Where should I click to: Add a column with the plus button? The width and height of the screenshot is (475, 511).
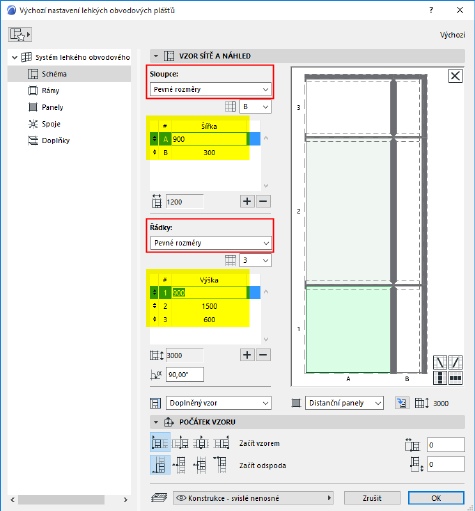pyautogui.click(x=247, y=201)
